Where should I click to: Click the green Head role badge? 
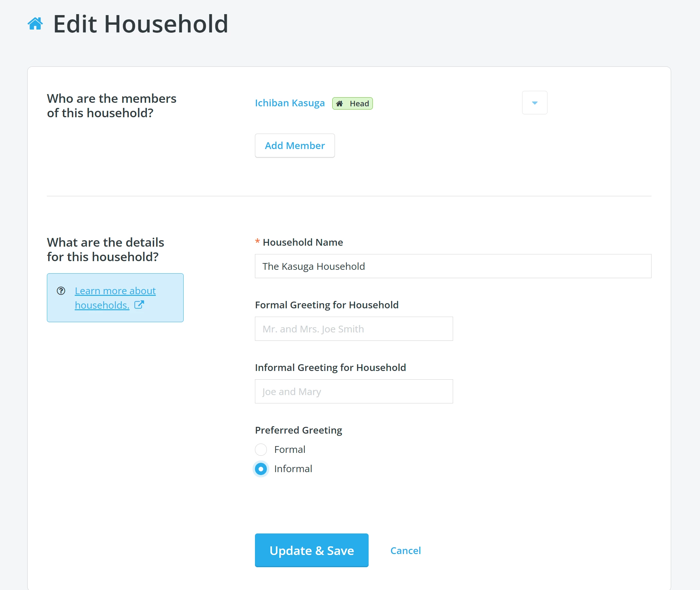click(352, 103)
